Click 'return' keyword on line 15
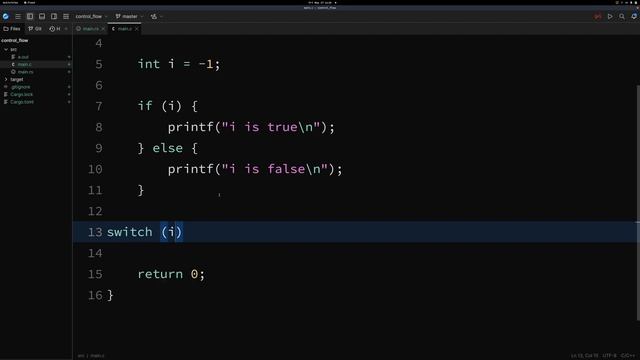 point(160,274)
